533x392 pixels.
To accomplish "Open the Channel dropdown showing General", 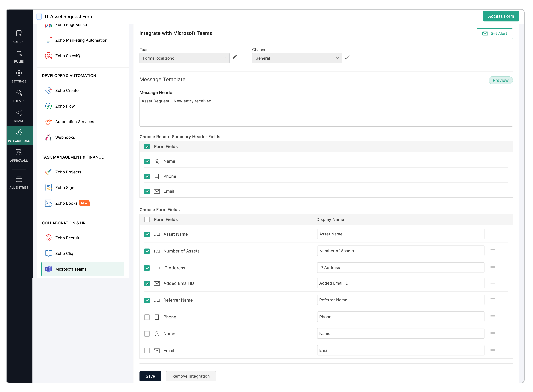I will pyautogui.click(x=297, y=58).
